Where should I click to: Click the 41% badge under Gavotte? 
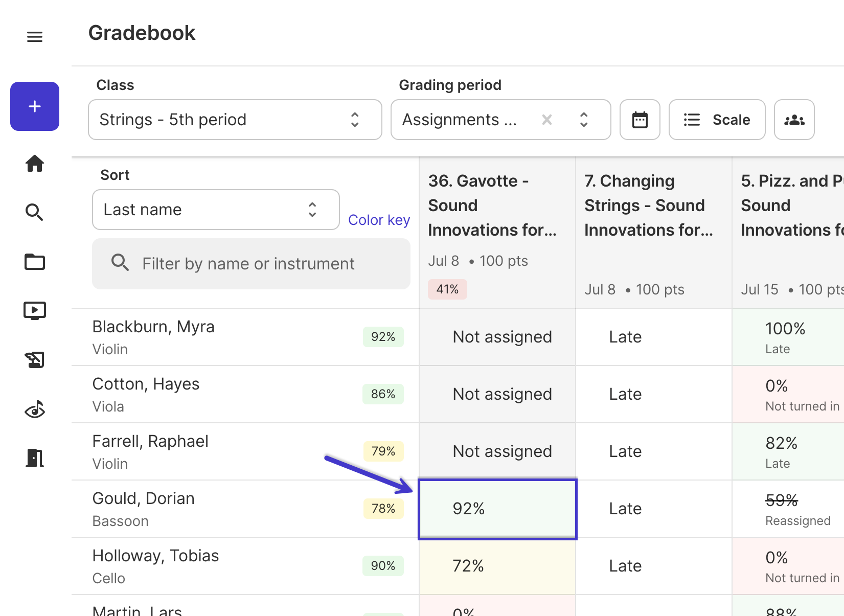(x=447, y=289)
